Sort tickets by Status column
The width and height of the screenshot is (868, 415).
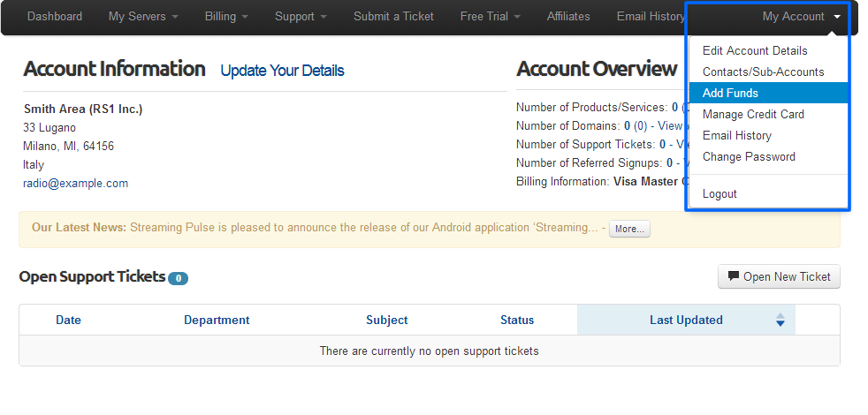click(517, 320)
